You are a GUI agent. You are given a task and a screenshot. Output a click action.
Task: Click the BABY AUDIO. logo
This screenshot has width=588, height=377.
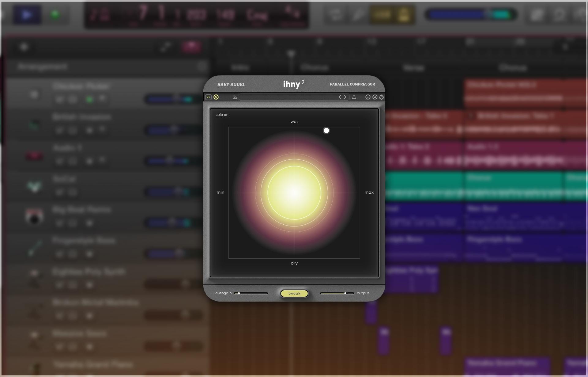(232, 85)
